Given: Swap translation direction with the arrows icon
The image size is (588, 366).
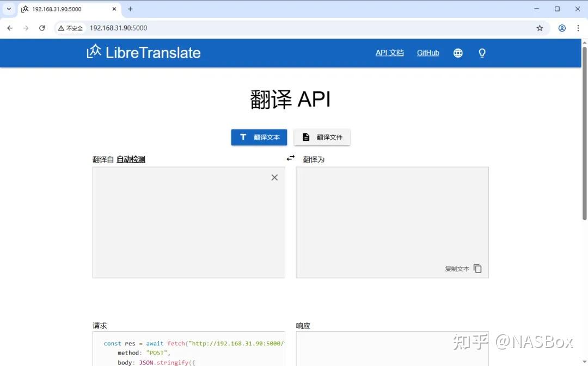Looking at the screenshot, I should (290, 158).
